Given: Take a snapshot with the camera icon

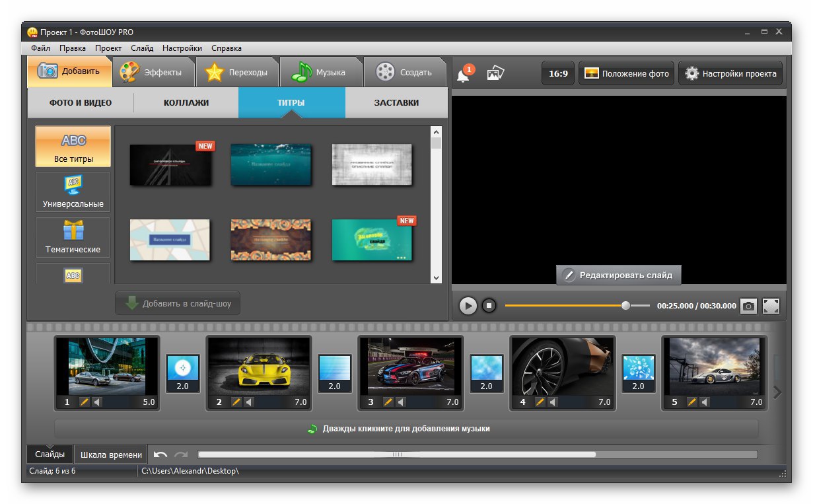Looking at the screenshot, I should coord(748,306).
